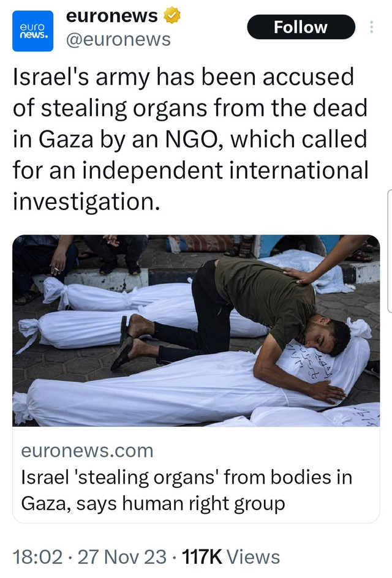392x578 pixels.
Task: Click the @euronews handle
Action: point(118,39)
